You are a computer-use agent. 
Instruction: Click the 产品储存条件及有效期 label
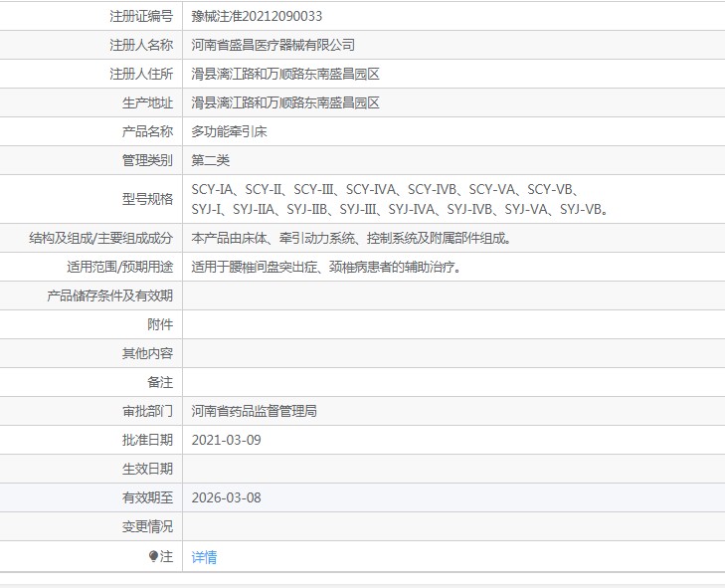110,295
